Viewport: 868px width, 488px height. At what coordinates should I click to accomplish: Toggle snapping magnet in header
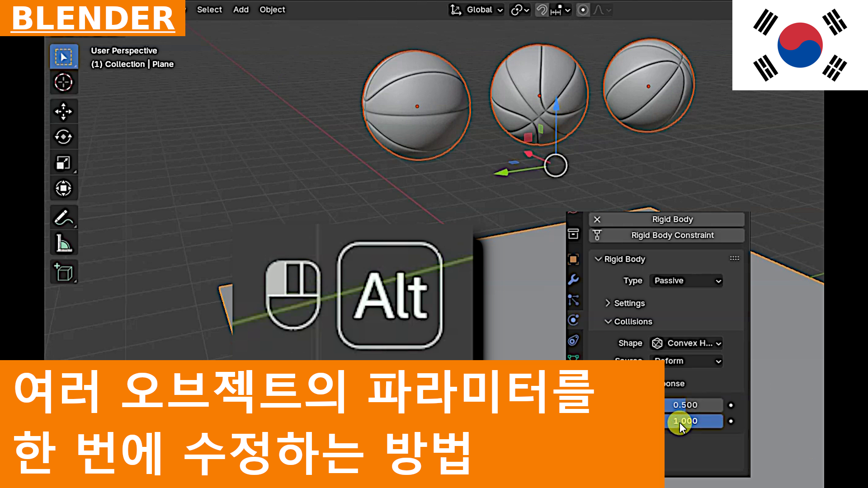pyautogui.click(x=541, y=9)
